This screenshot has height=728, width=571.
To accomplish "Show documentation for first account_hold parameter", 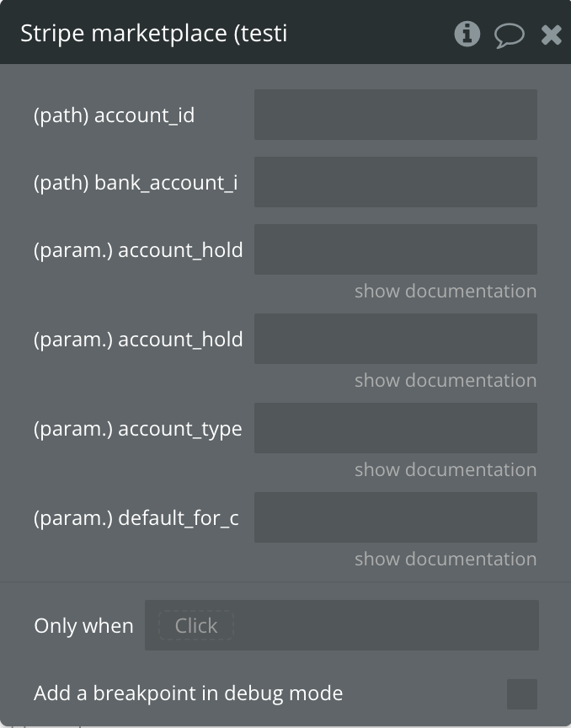I will pos(446,291).
